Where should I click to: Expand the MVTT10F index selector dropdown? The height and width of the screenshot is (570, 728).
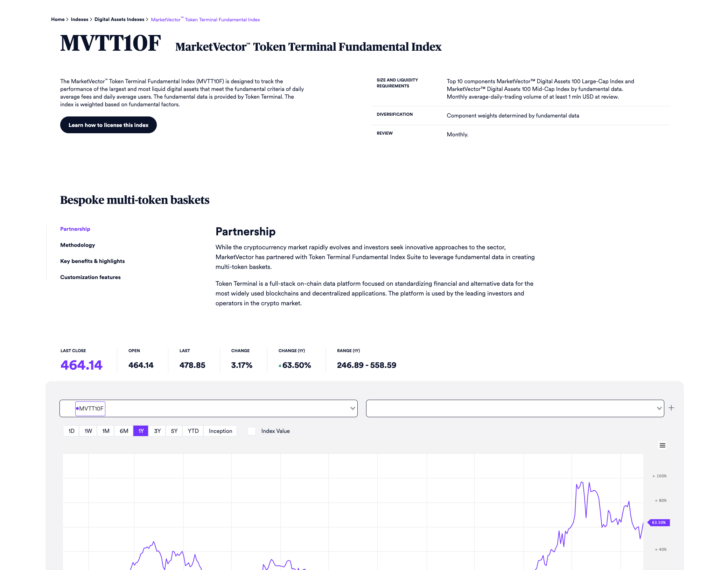[x=352, y=408]
